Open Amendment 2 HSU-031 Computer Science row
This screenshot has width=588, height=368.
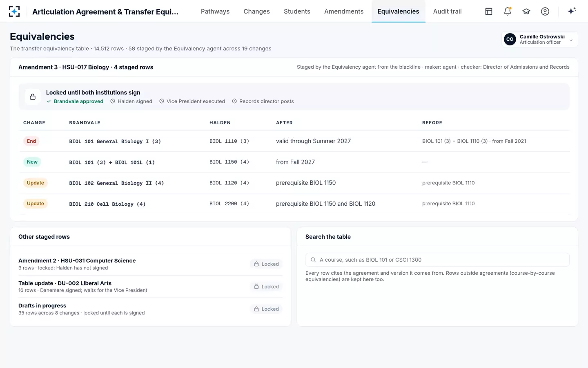tap(150, 264)
